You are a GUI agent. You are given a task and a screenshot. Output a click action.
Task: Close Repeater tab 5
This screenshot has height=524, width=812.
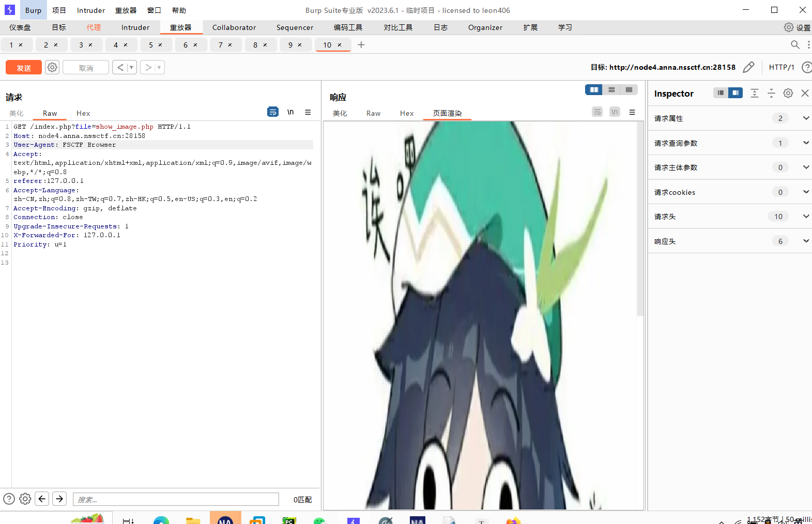[160, 45]
